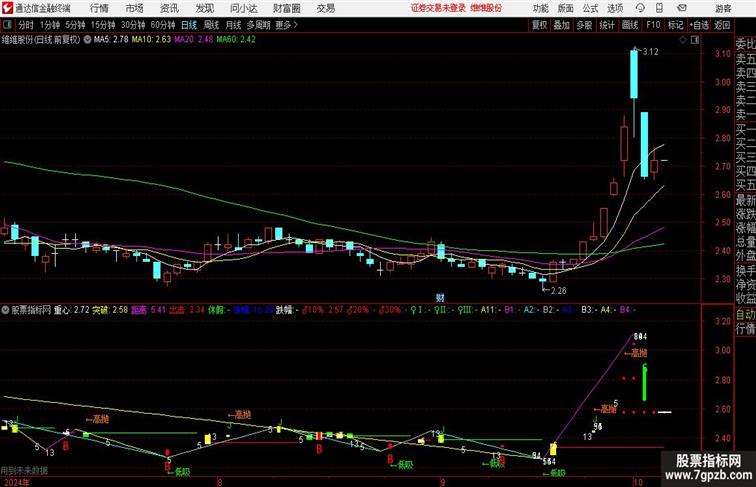Click the 用到未来数据 notice text
This screenshot has height=487, width=756.
point(24,470)
